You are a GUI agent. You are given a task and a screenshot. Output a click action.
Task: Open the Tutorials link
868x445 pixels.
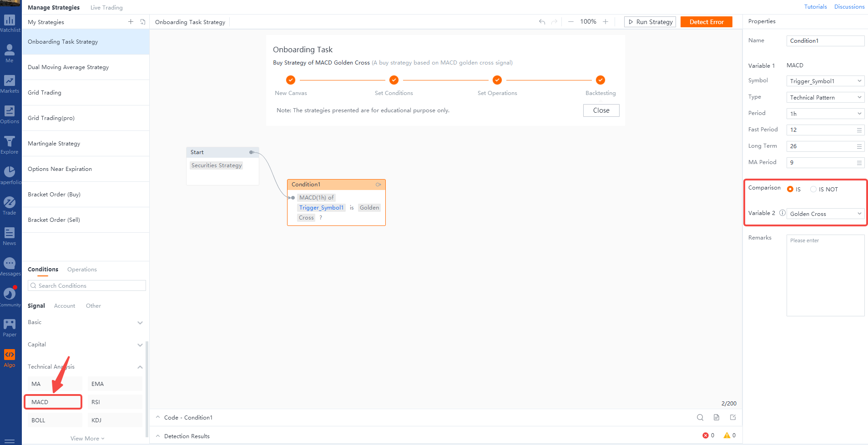pos(815,7)
